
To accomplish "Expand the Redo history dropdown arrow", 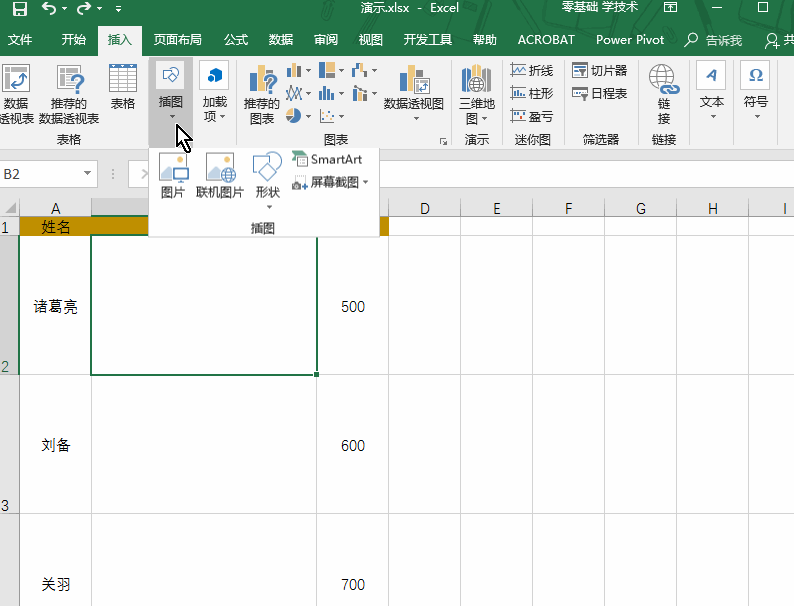I will [x=99, y=9].
